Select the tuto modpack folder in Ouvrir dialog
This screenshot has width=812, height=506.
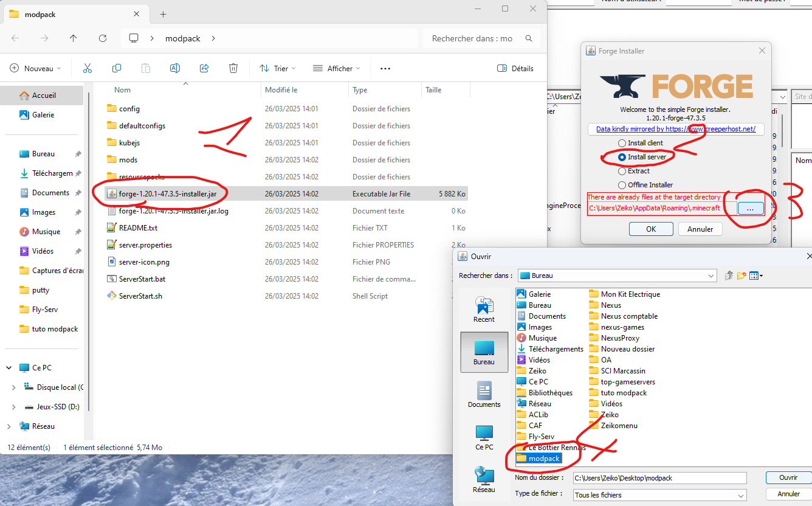pos(618,393)
